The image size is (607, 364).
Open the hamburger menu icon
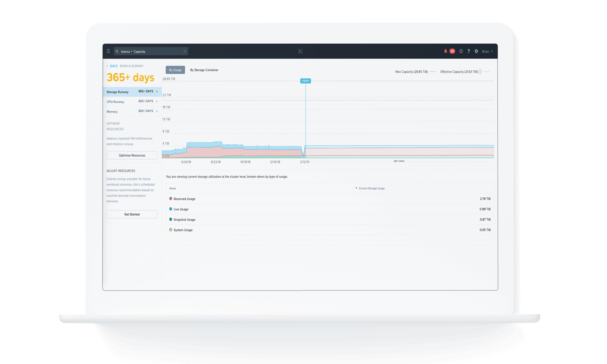(108, 51)
